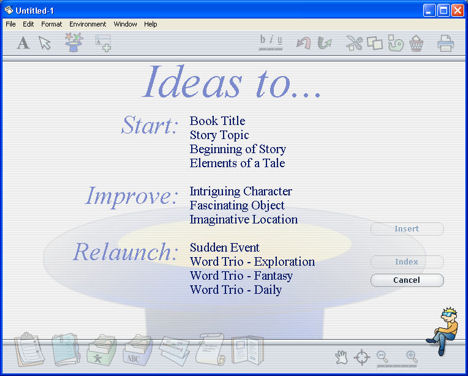Open the magic hat ideas tool
Image resolution: width=468 pixels, height=376 pixels.
pyautogui.click(x=74, y=42)
